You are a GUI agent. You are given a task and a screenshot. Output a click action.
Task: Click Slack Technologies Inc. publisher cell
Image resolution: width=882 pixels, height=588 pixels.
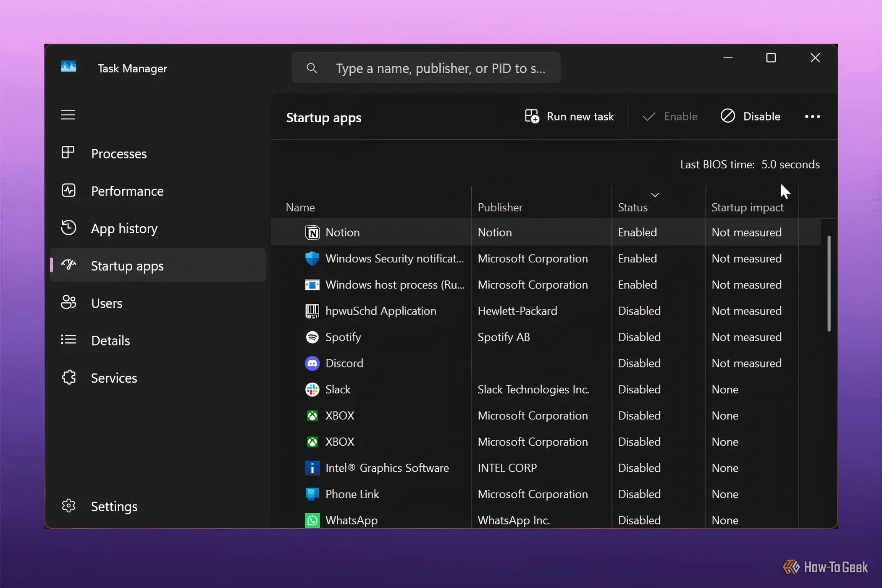(533, 389)
